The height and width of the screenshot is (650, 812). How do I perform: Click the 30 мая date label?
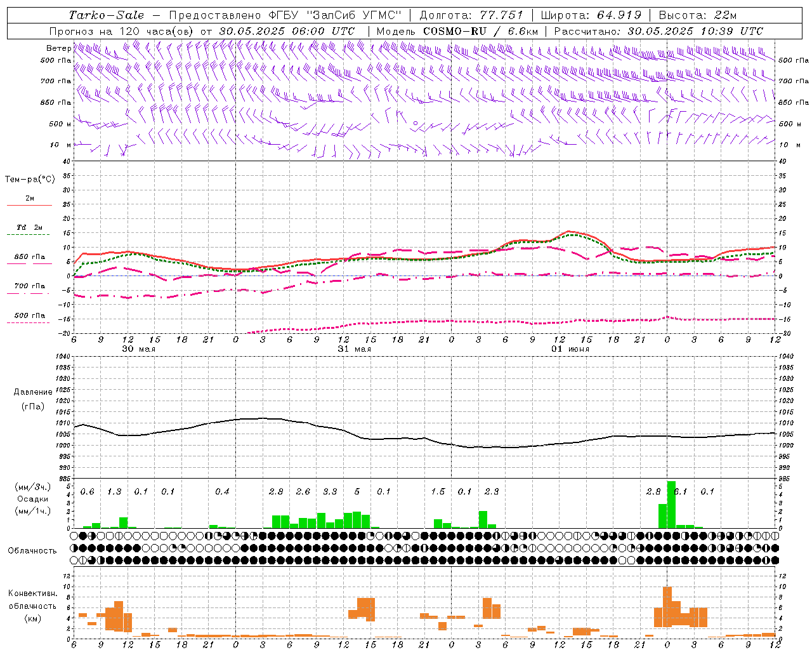point(138,349)
